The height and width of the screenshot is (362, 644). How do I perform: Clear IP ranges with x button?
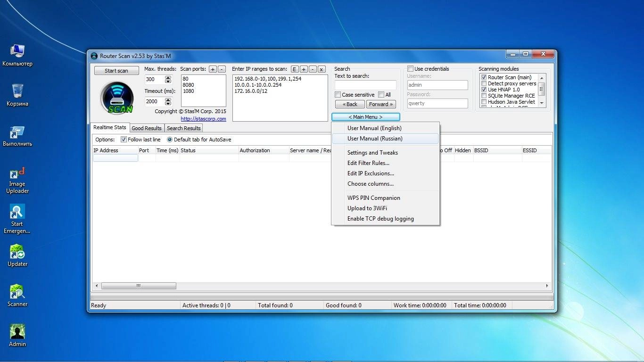(322, 69)
